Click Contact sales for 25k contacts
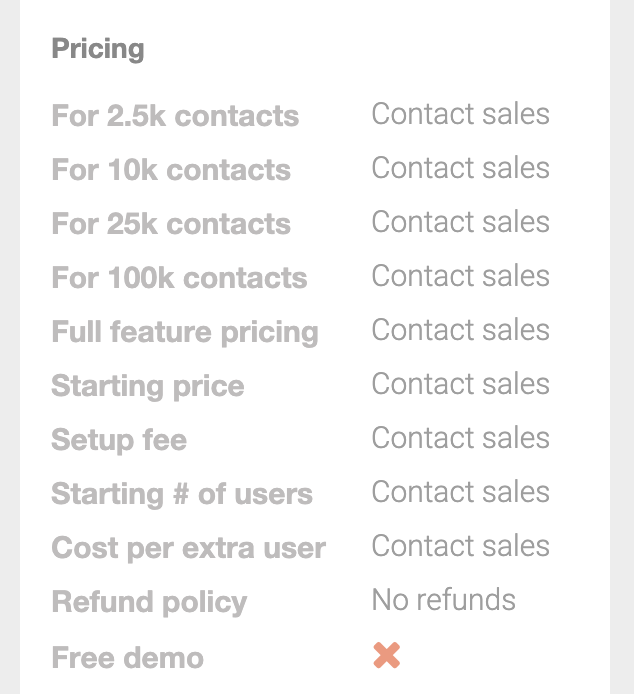The image size is (634, 694). tap(460, 222)
